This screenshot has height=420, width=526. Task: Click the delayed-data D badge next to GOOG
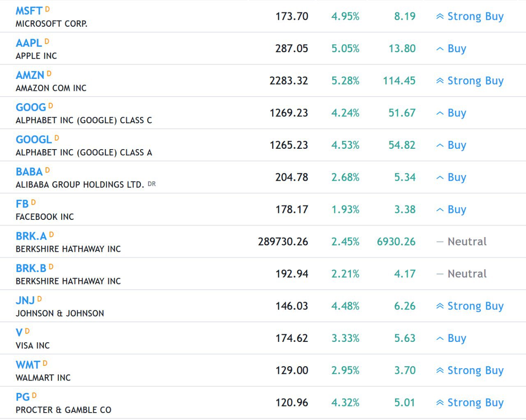51,106
